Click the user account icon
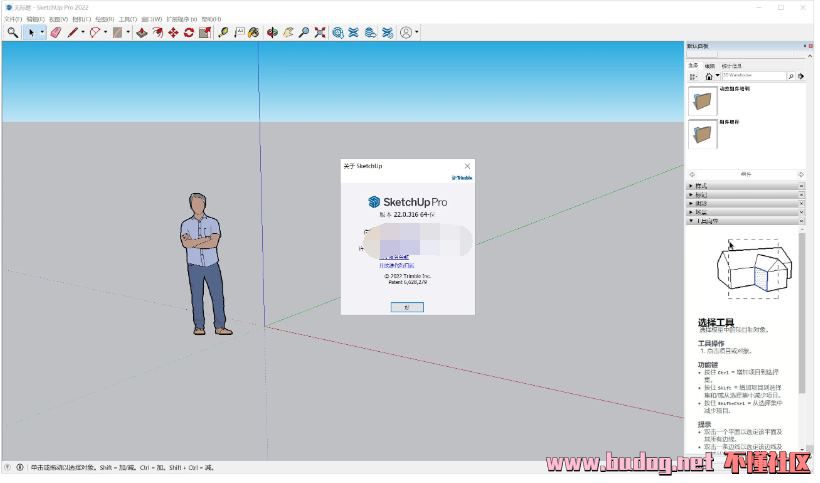This screenshot has height=483, width=820. click(406, 32)
